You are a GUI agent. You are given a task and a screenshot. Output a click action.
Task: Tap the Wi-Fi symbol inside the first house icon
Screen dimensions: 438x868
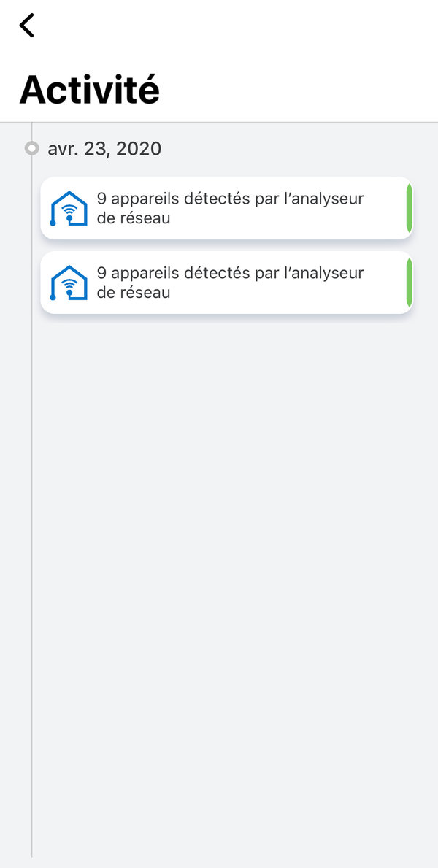(70, 212)
